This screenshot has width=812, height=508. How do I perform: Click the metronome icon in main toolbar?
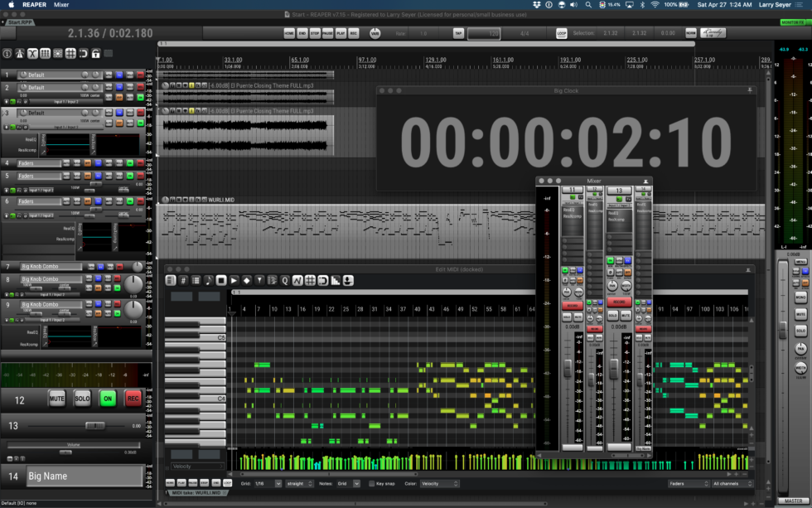pyautogui.click(x=19, y=54)
